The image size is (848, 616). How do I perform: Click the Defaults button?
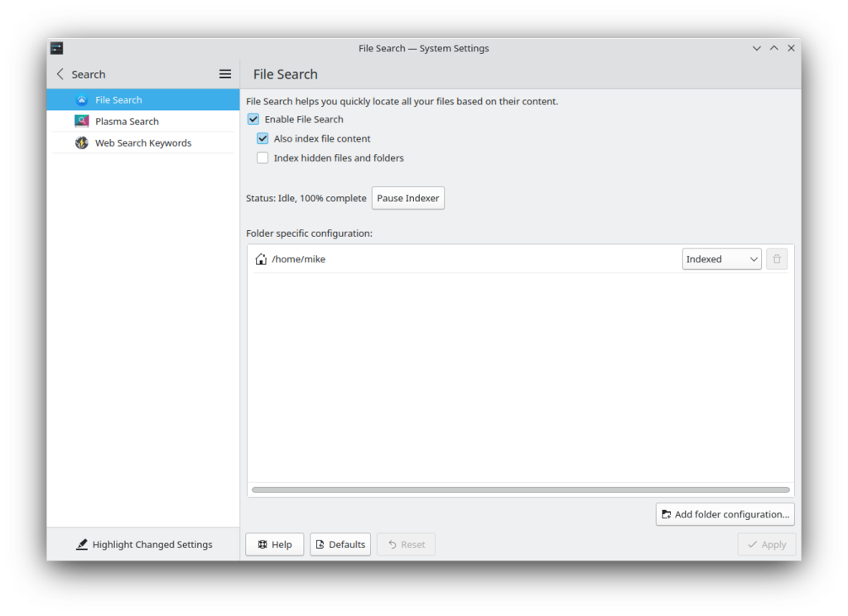click(x=340, y=545)
